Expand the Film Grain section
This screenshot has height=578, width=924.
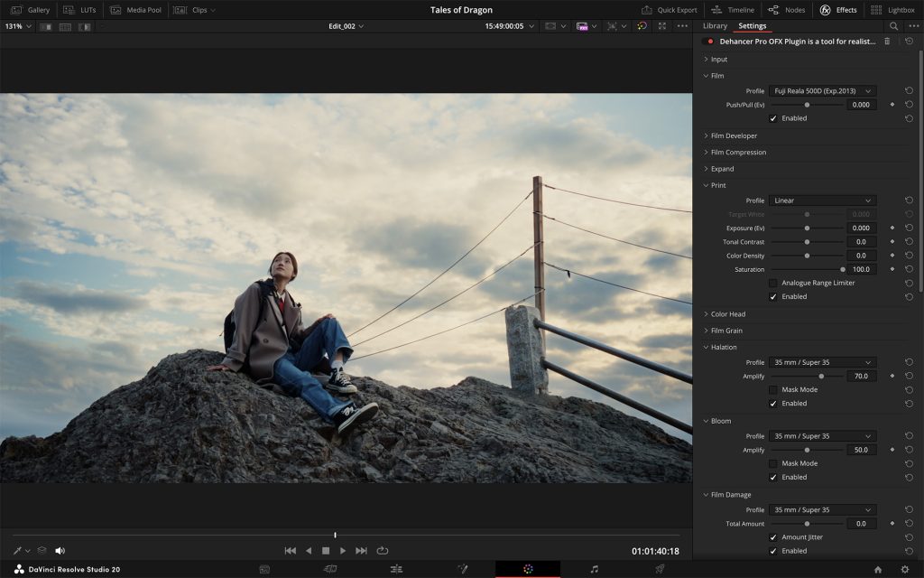click(726, 331)
